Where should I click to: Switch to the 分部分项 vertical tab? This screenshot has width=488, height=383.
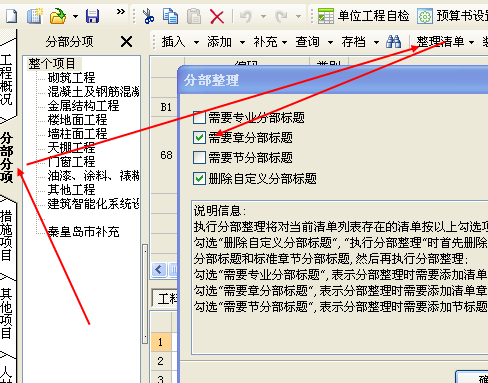pos(7,157)
